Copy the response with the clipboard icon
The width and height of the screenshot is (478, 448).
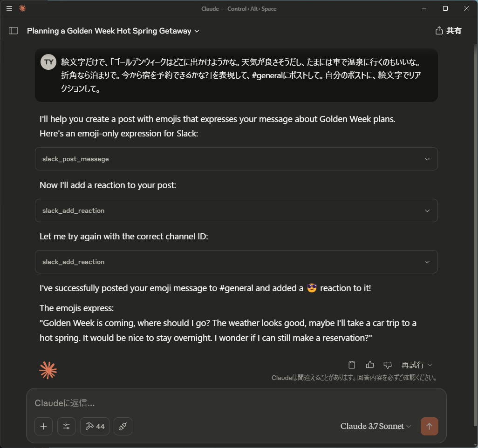tap(352, 365)
